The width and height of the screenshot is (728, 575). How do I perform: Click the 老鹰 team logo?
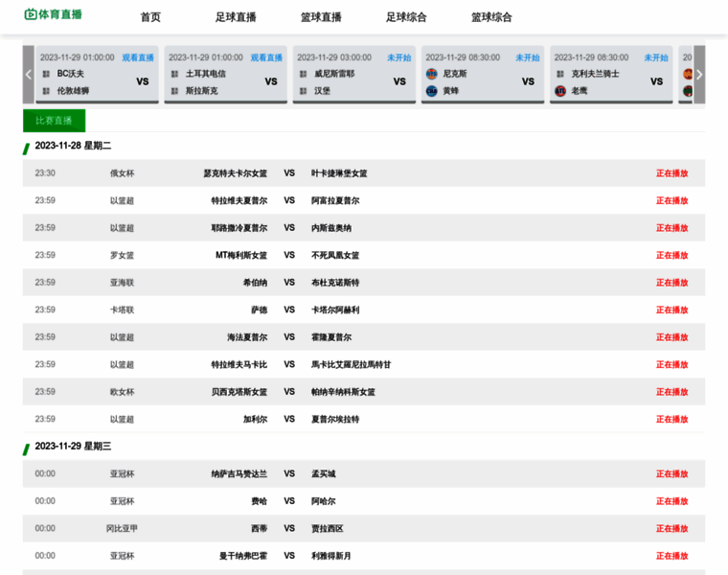pyautogui.click(x=560, y=91)
